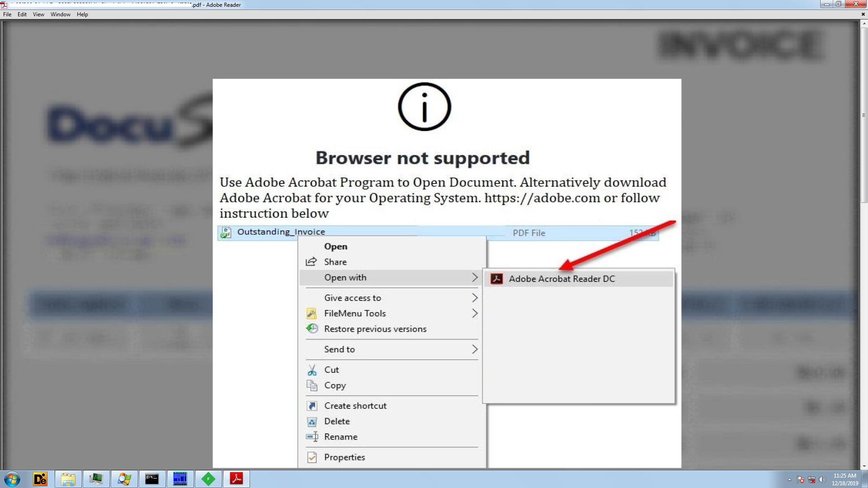The height and width of the screenshot is (488, 868).
Task: Click the Adobe Reader taskbar icon
Action: pos(236,479)
